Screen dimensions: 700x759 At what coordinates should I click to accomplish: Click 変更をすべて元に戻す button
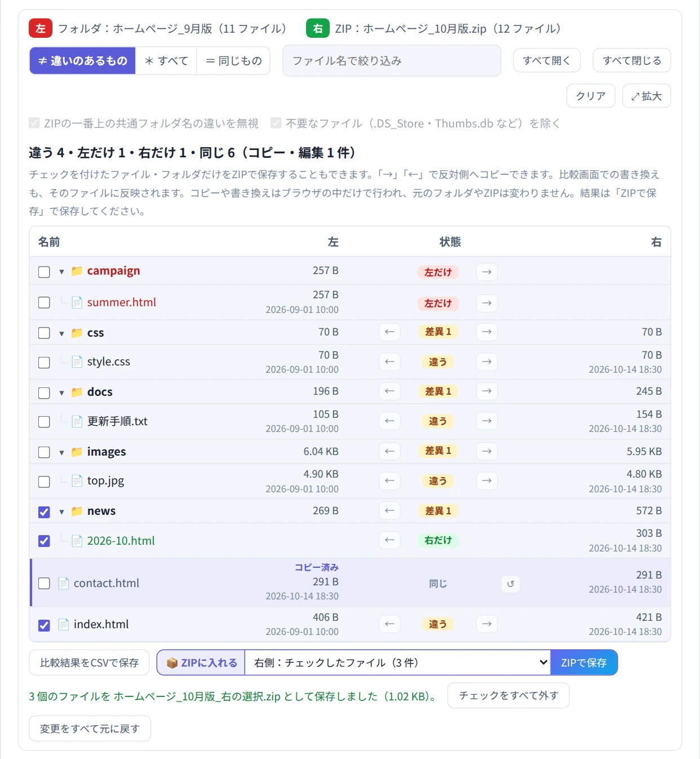click(90, 729)
